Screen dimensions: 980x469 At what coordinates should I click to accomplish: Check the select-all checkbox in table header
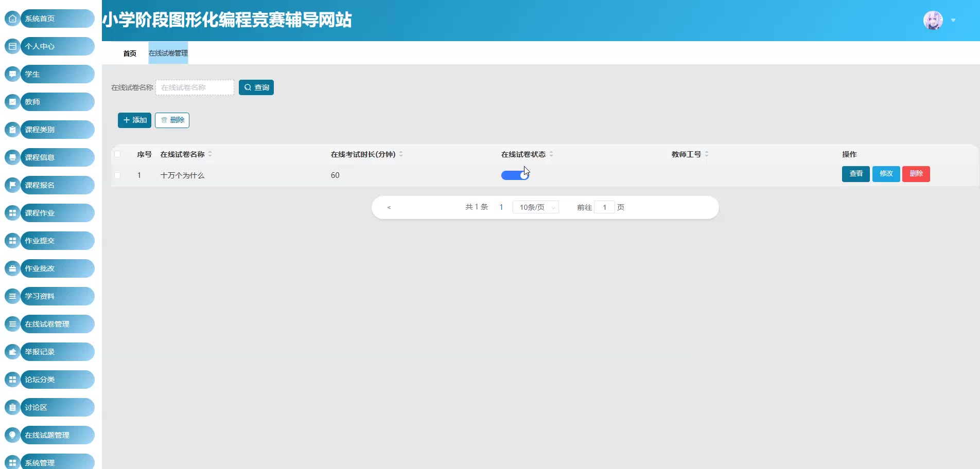pos(117,154)
